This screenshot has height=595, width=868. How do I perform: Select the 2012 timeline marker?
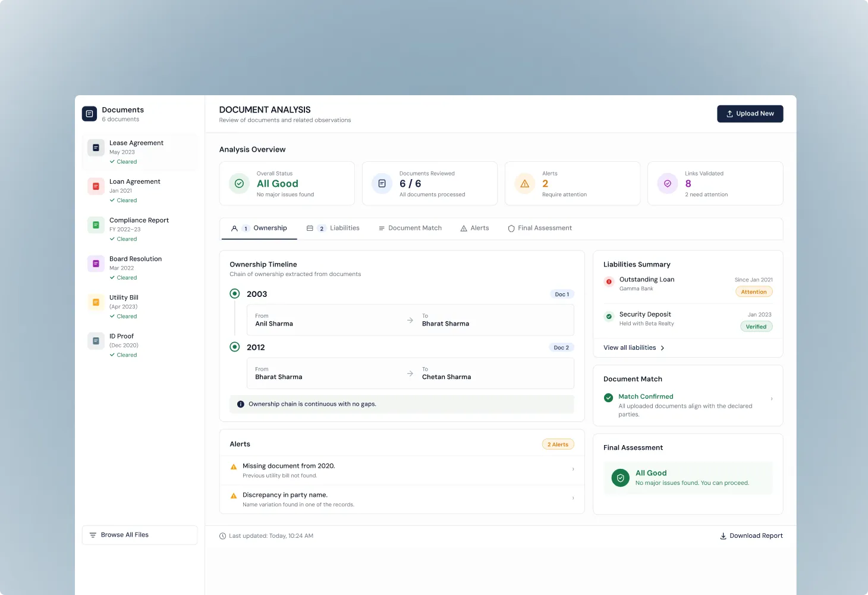pos(235,347)
